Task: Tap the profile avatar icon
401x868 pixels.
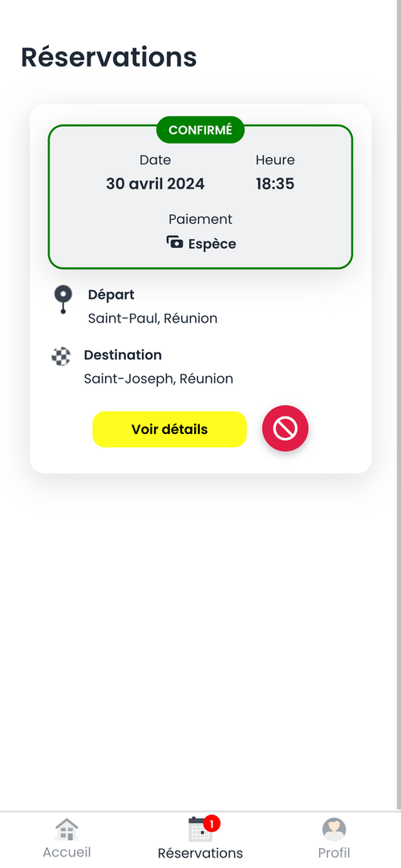Action: coord(334,829)
